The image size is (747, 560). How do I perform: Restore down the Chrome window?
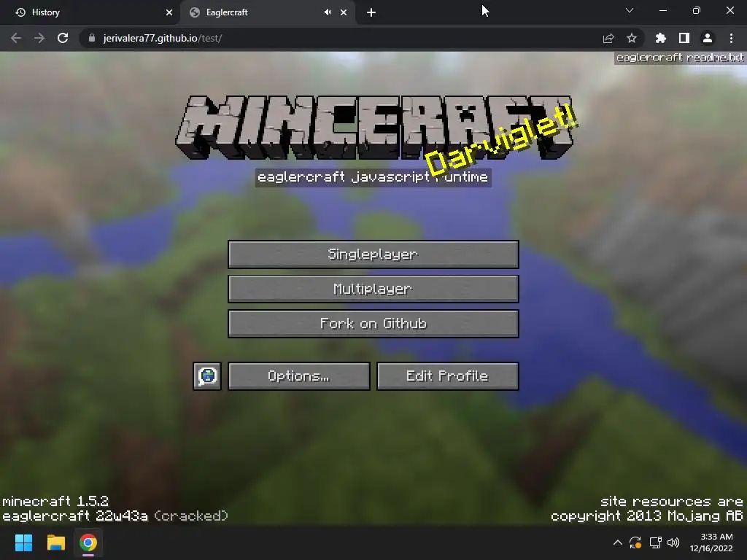tap(697, 10)
